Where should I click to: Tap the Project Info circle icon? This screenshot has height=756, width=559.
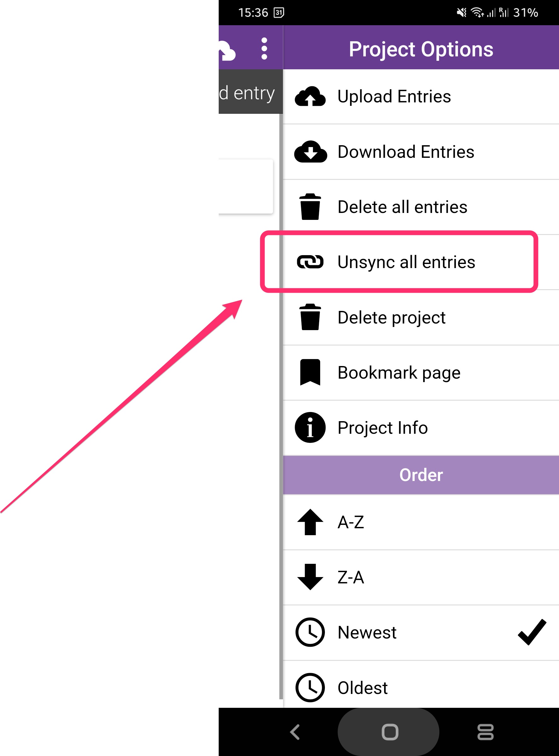pyautogui.click(x=310, y=427)
